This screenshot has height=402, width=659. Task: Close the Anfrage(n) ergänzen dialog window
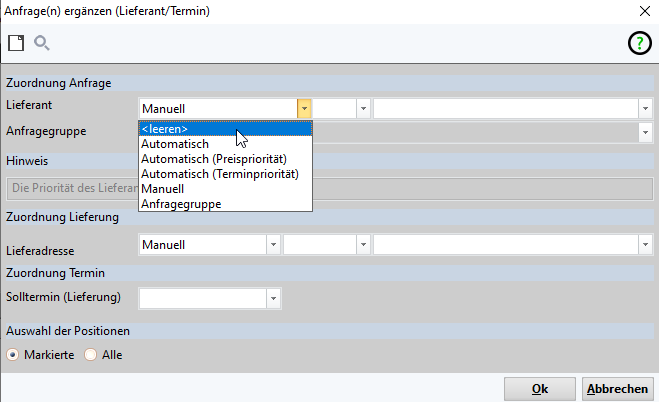pyautogui.click(x=643, y=10)
